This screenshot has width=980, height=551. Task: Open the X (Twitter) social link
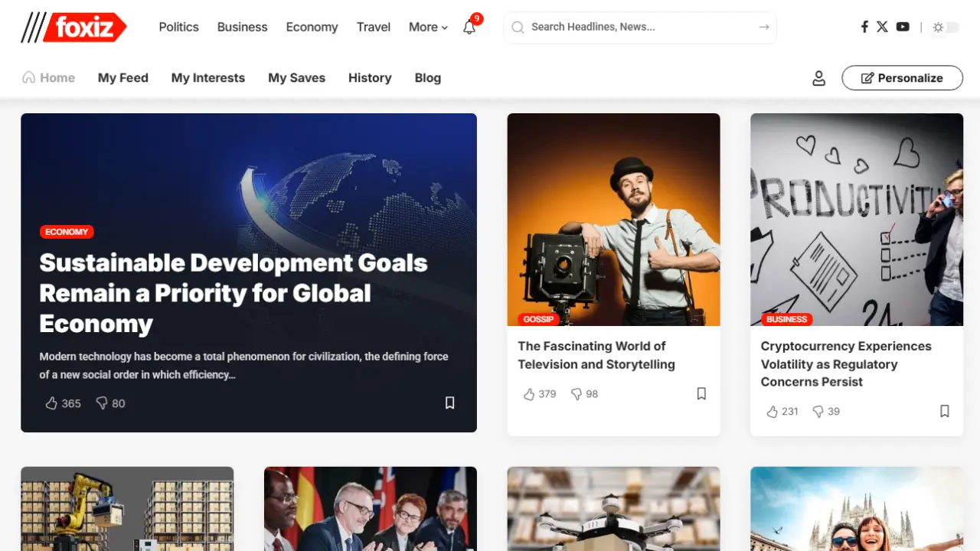[x=882, y=27]
